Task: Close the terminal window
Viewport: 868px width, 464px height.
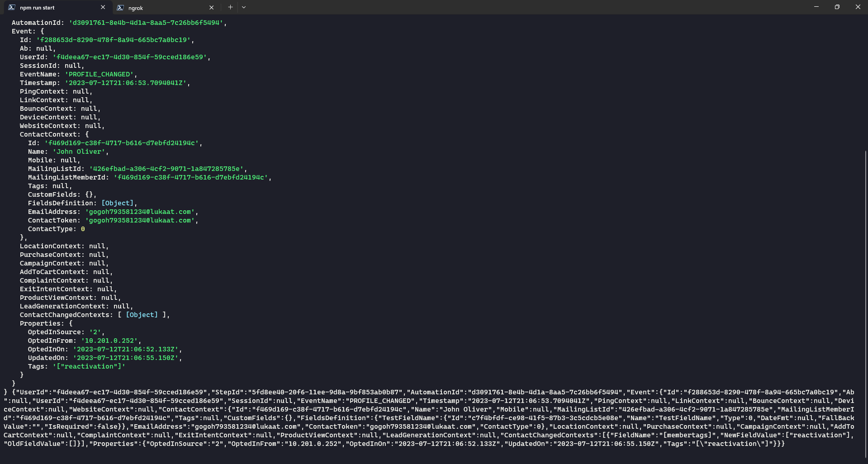Action: click(858, 7)
